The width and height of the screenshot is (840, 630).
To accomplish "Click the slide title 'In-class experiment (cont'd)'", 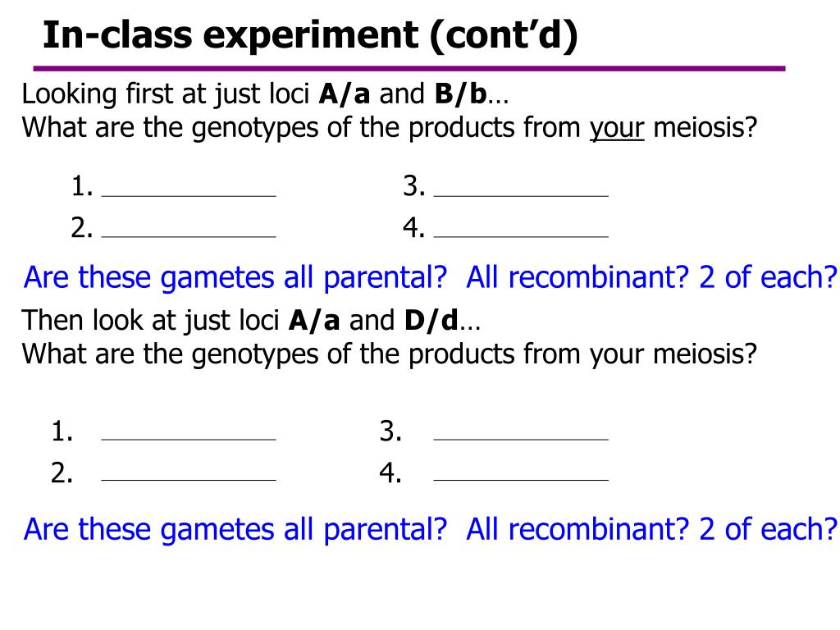I will pyautogui.click(x=310, y=35).
